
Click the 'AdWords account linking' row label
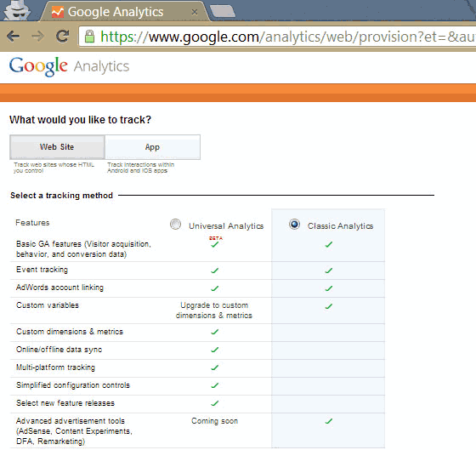pyautogui.click(x=59, y=288)
